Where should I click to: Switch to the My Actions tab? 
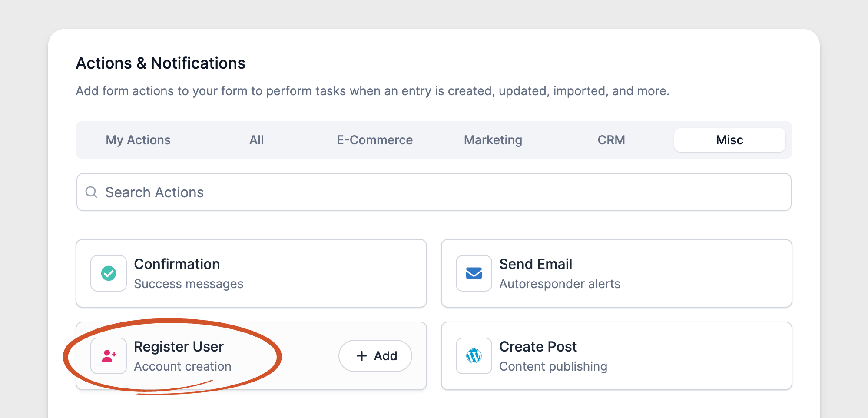click(x=138, y=140)
